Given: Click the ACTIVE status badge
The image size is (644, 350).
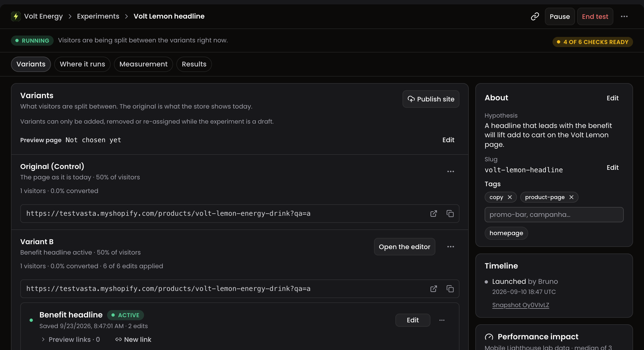Looking at the screenshot, I should (x=125, y=315).
